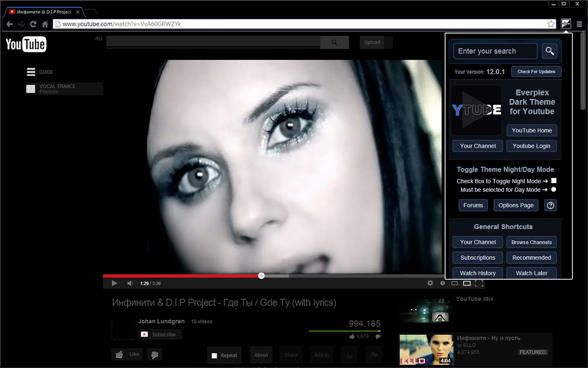Click Check For Updates button

[537, 72]
